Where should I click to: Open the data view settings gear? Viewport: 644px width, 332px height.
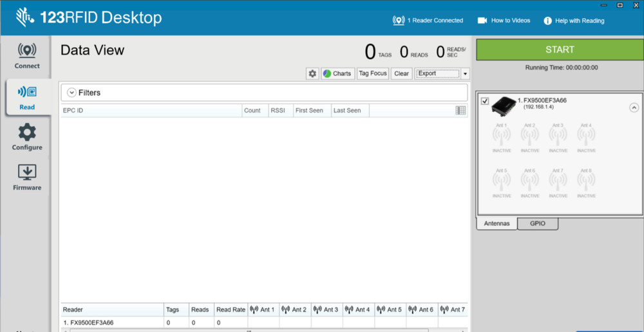pos(312,74)
